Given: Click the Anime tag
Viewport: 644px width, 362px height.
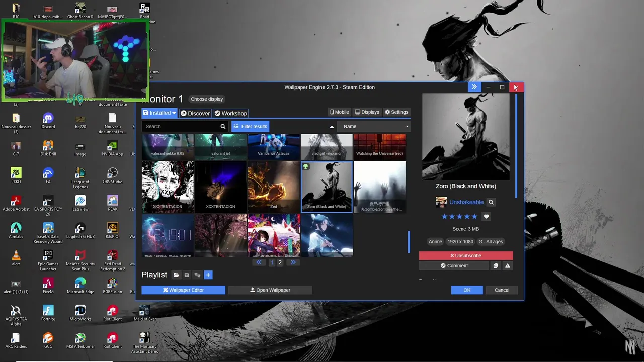Looking at the screenshot, I should click(435, 242).
